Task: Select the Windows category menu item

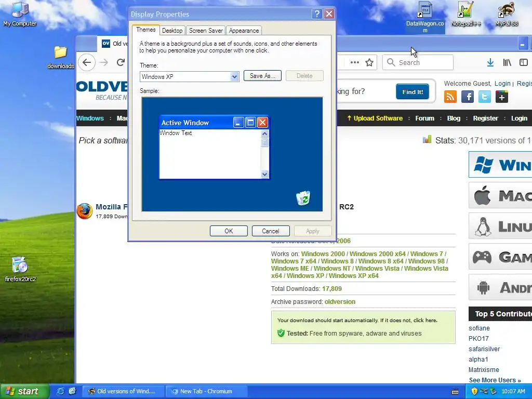Action: [90, 118]
